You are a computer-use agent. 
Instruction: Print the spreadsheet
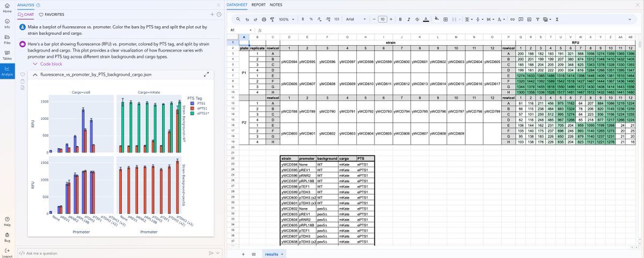(x=264, y=19)
